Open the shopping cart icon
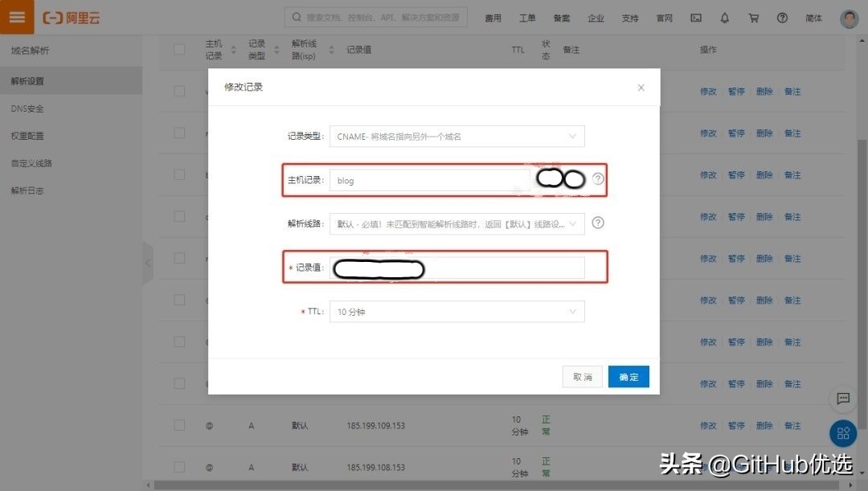Viewport: 868px width, 491px height. pyautogui.click(x=753, y=17)
